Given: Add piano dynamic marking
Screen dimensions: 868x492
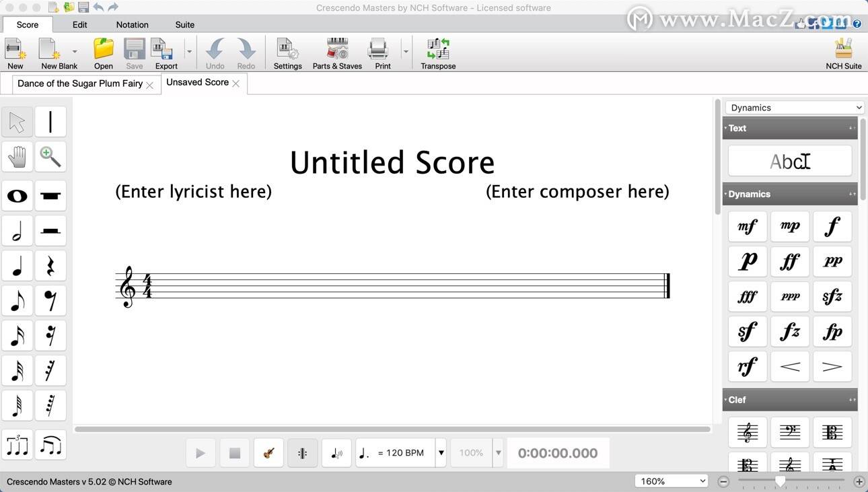Looking at the screenshot, I should 748,261.
